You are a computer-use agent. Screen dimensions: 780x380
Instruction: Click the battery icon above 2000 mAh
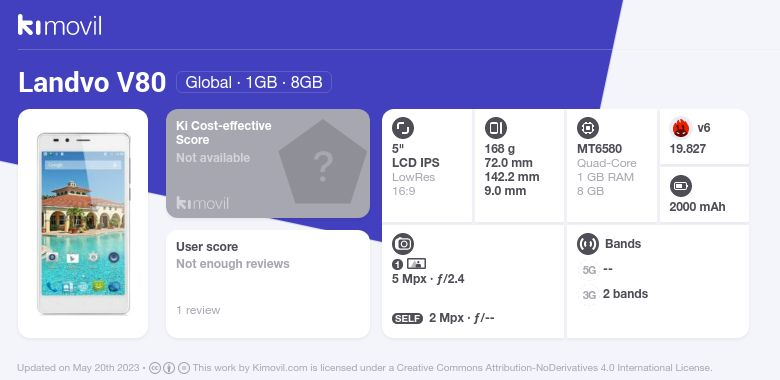(x=681, y=187)
